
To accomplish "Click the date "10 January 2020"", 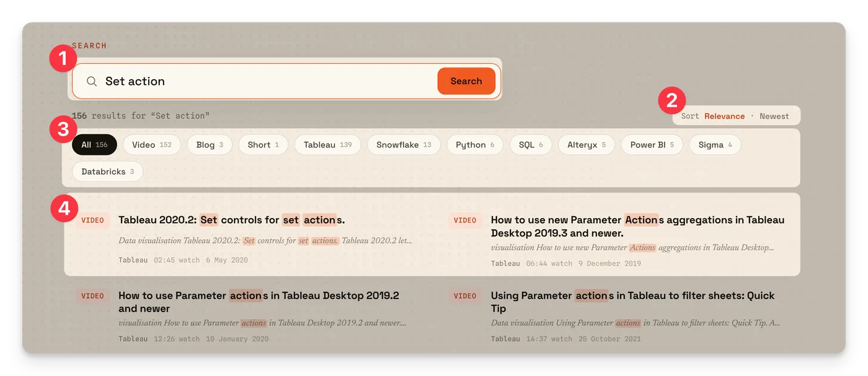I will pos(237,339).
